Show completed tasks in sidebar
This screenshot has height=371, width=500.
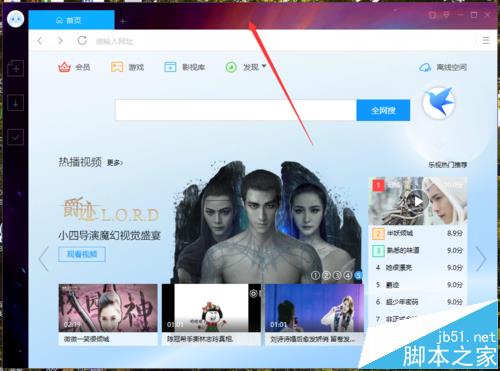[x=15, y=137]
